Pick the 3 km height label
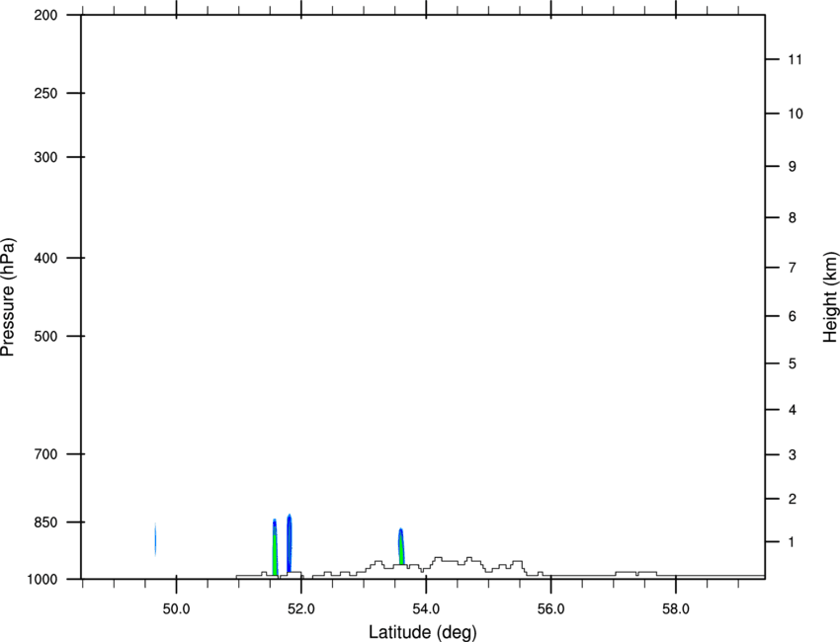 pyautogui.click(x=793, y=455)
